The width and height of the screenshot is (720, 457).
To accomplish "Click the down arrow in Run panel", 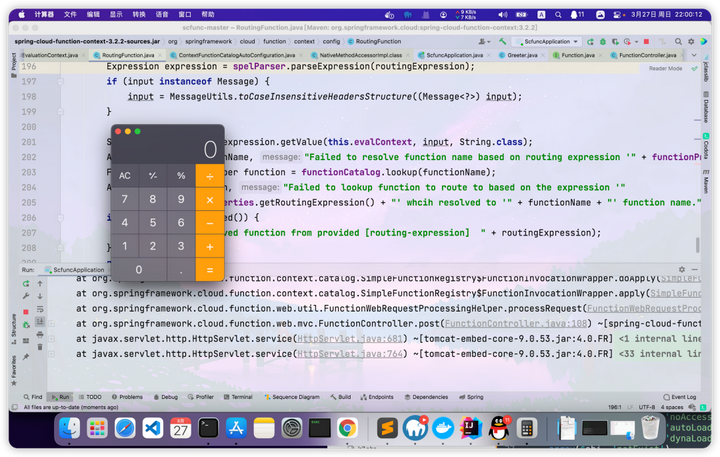I will pos(40,296).
